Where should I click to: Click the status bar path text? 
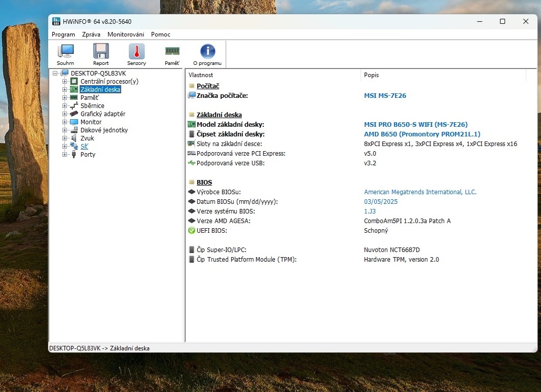pyautogui.click(x=99, y=348)
